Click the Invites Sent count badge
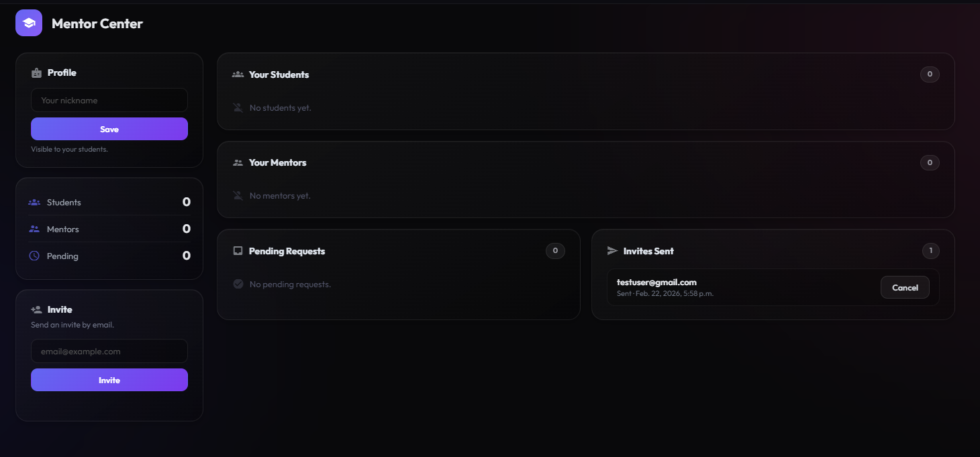The image size is (980, 457). (930, 251)
